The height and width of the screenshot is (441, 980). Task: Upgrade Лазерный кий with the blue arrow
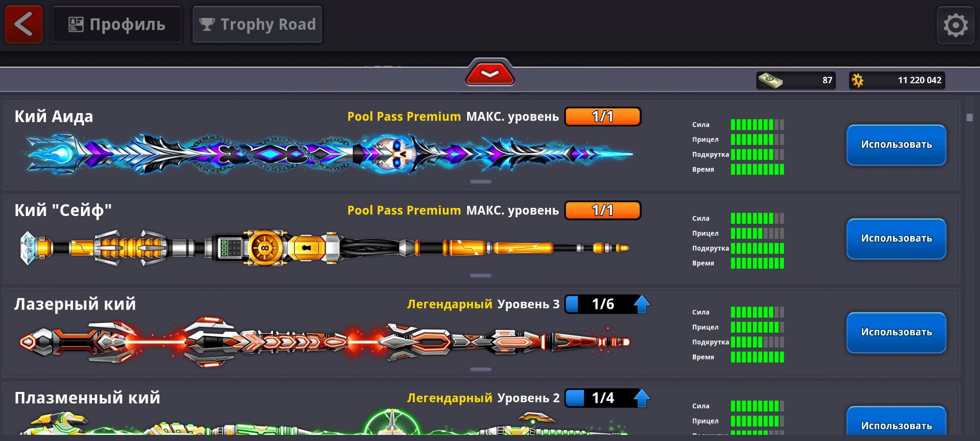click(x=641, y=304)
